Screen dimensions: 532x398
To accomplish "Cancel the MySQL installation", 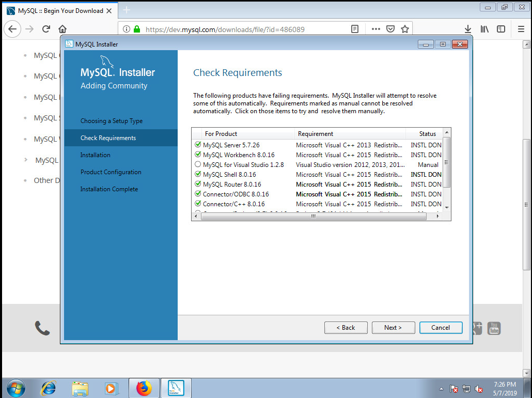I will pyautogui.click(x=441, y=328).
